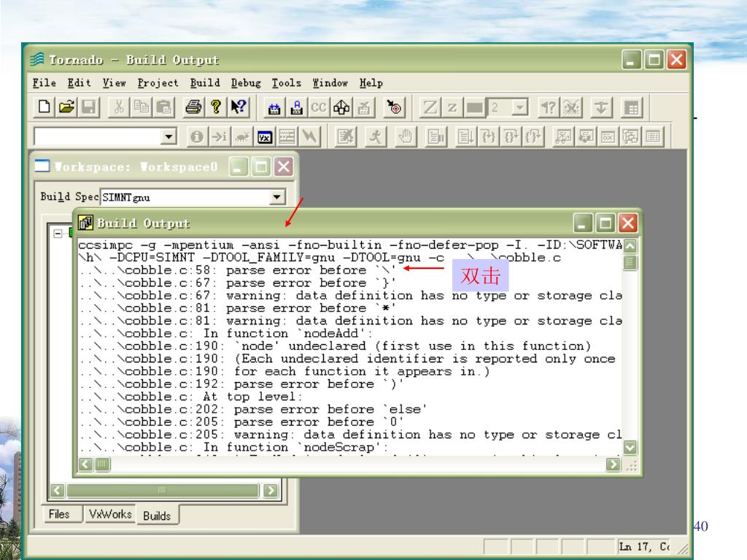Click the Ln 17 status bar indicator
This screenshot has width=747, height=560.
coord(644,547)
